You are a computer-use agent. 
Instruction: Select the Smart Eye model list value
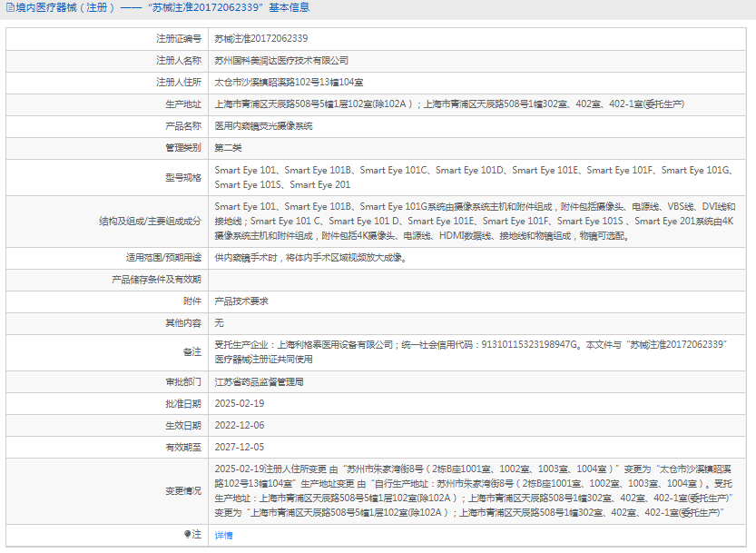[x=475, y=178]
